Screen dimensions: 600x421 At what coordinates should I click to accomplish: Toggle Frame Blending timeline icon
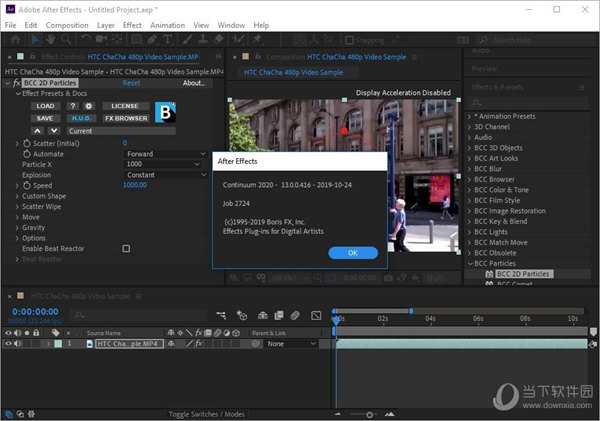(x=279, y=315)
